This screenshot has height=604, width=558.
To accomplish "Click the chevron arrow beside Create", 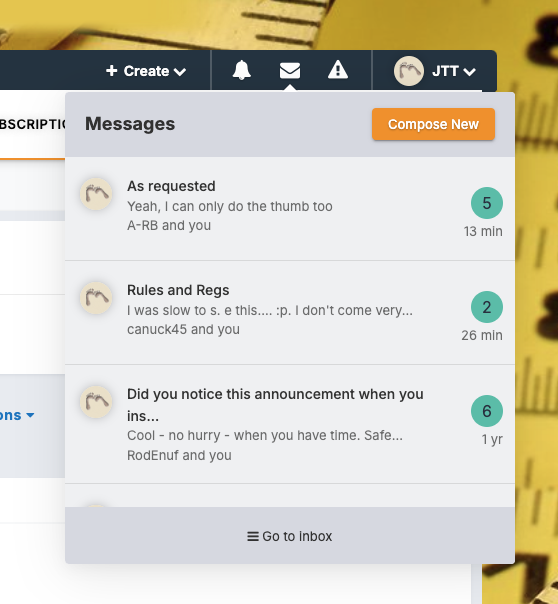I will [180, 72].
